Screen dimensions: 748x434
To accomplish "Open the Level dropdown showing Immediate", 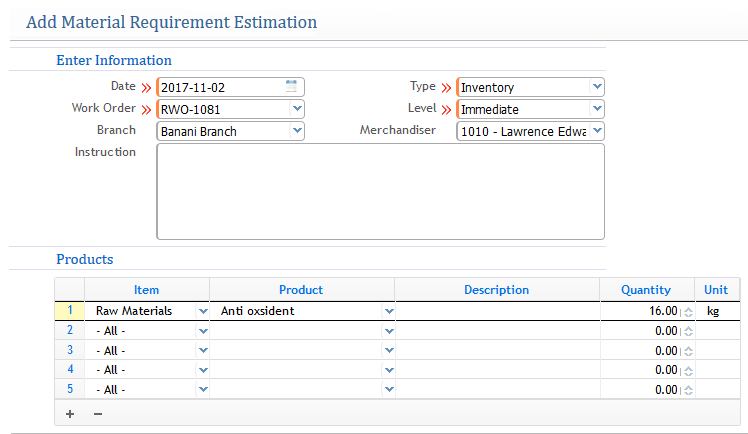I will pos(597,109).
